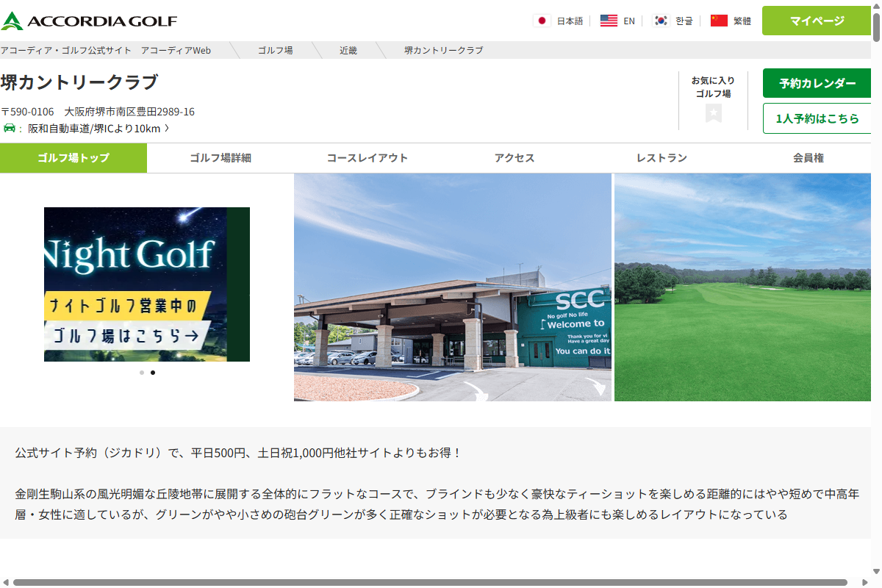The width and height of the screenshot is (882, 588).
Task: Select the Chinese flag icon
Action: [719, 21]
